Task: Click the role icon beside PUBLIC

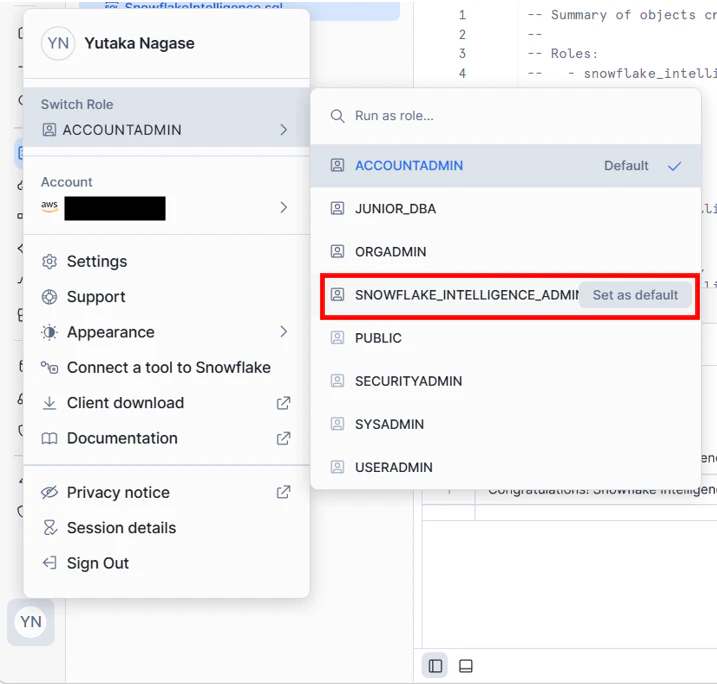Action: coord(337,338)
